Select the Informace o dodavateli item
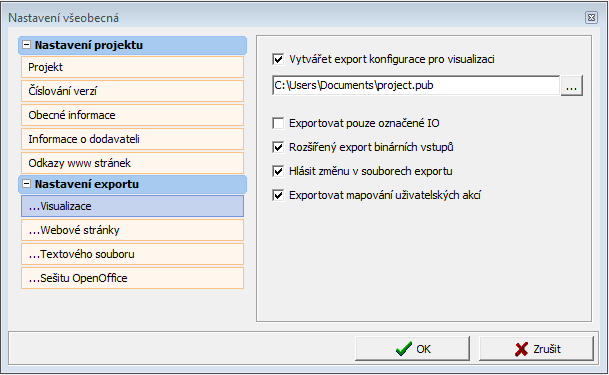This screenshot has height=375, width=609. (x=132, y=139)
